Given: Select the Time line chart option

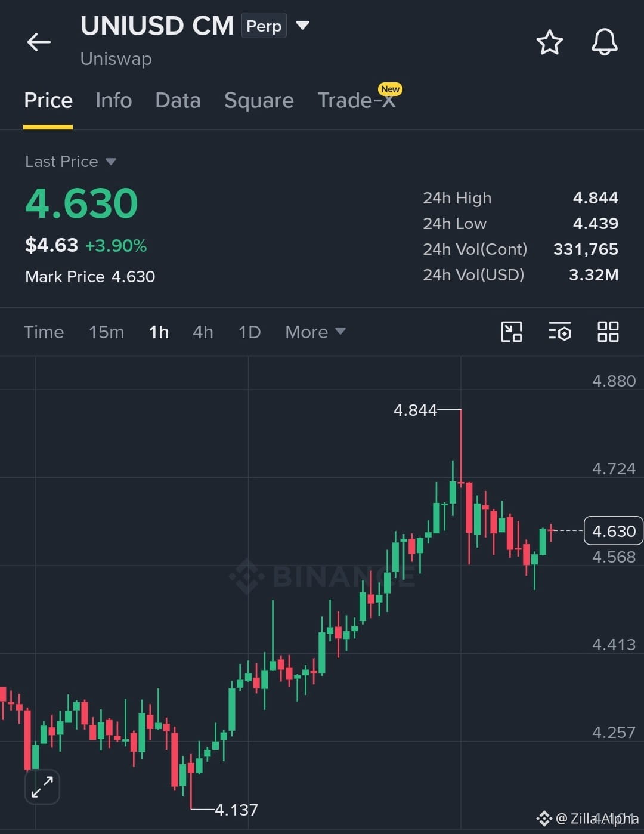Looking at the screenshot, I should 44,332.
